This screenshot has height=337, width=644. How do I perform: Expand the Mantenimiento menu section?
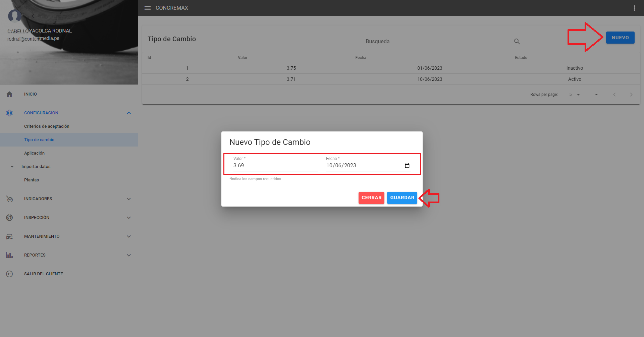pyautogui.click(x=129, y=236)
